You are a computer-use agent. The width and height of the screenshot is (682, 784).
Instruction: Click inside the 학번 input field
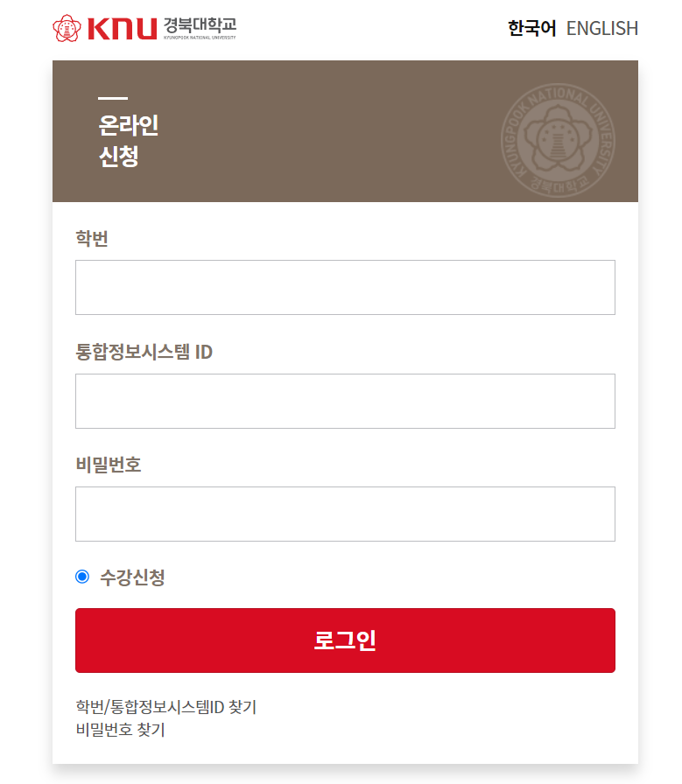click(x=345, y=287)
